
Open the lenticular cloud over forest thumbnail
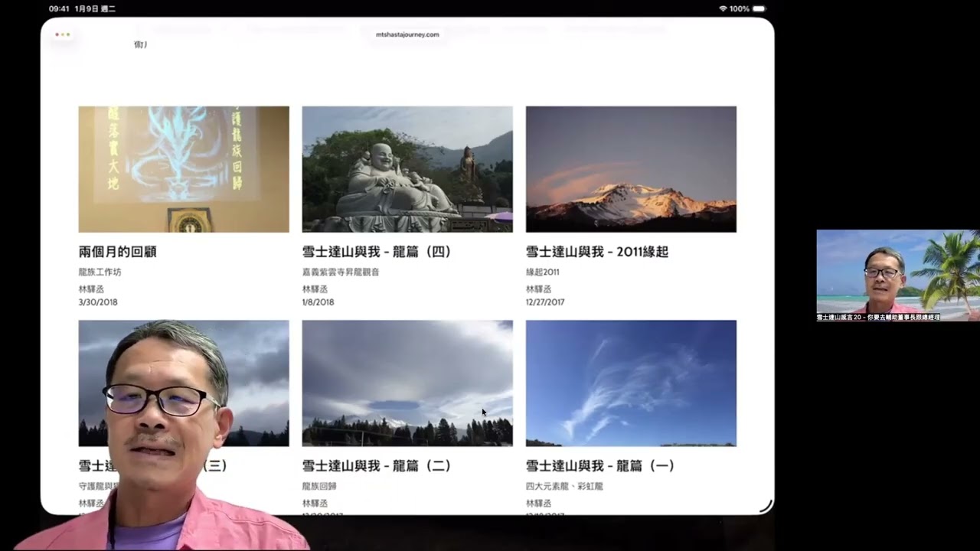[407, 383]
